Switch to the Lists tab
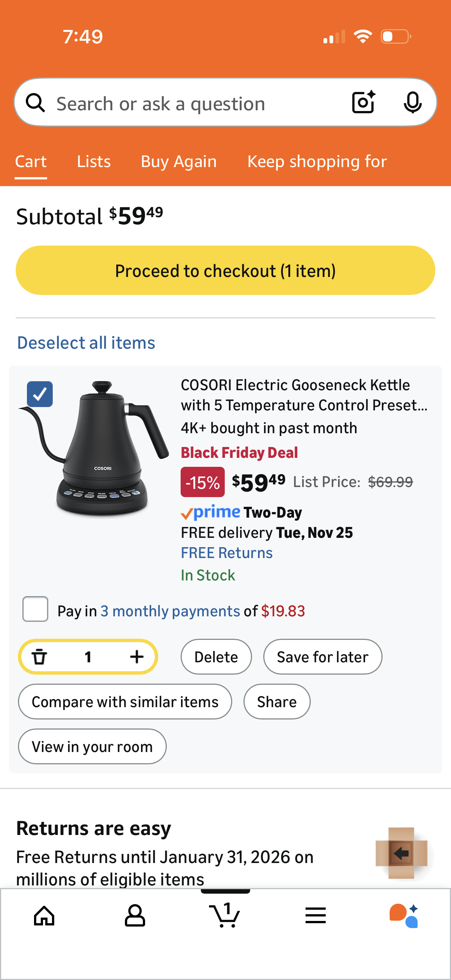The image size is (451, 980). pyautogui.click(x=93, y=161)
